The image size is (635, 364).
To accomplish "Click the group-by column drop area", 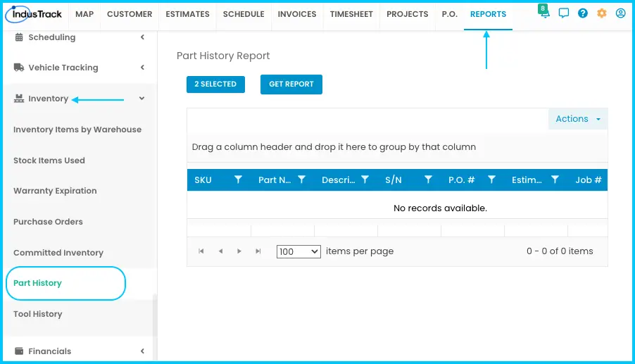I will [x=397, y=146].
